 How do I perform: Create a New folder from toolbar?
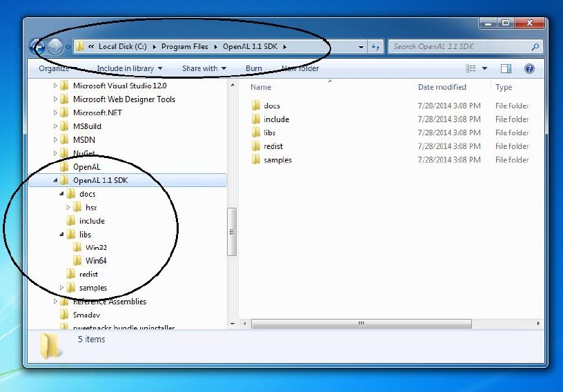pos(300,68)
